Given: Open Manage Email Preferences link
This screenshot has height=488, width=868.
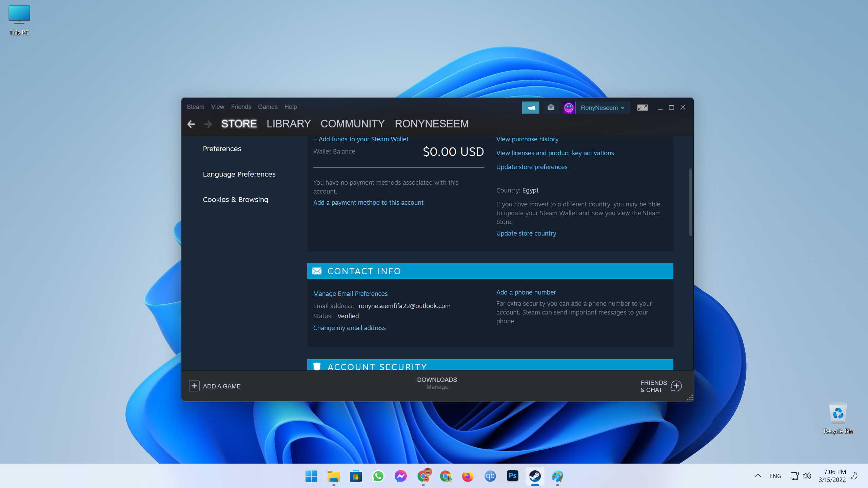Looking at the screenshot, I should click(350, 294).
